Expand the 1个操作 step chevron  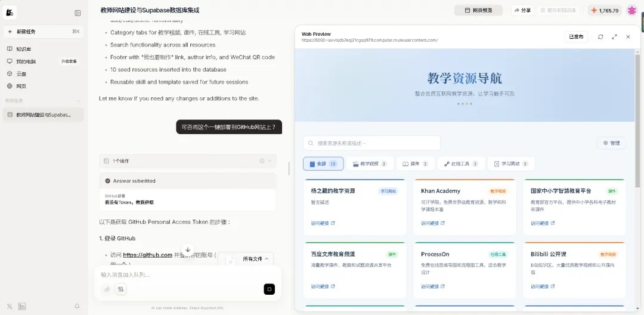tap(270, 161)
